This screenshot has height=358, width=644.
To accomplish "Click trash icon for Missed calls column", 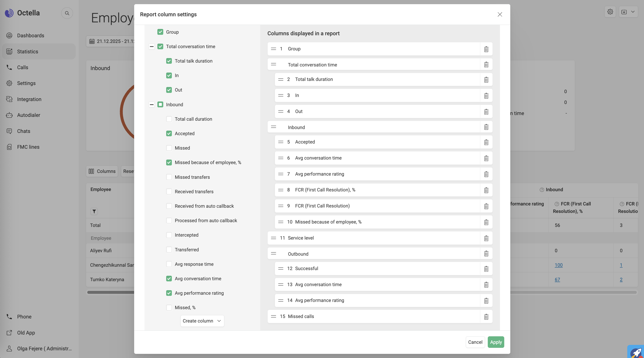I will [486, 317].
